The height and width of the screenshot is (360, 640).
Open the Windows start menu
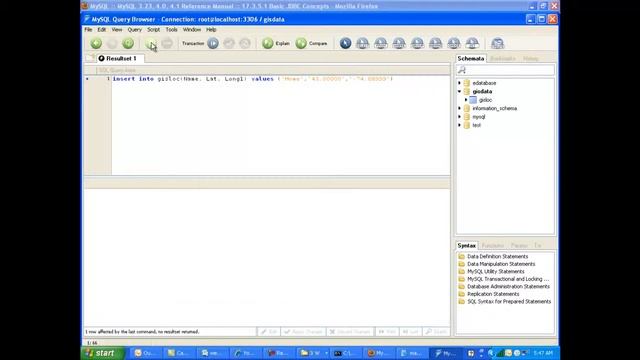click(103, 353)
